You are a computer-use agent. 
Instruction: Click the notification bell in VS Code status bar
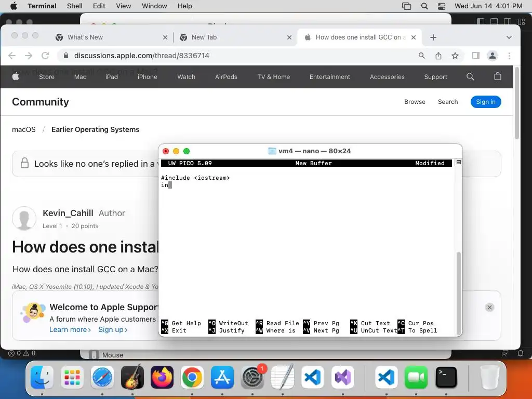coord(520,353)
